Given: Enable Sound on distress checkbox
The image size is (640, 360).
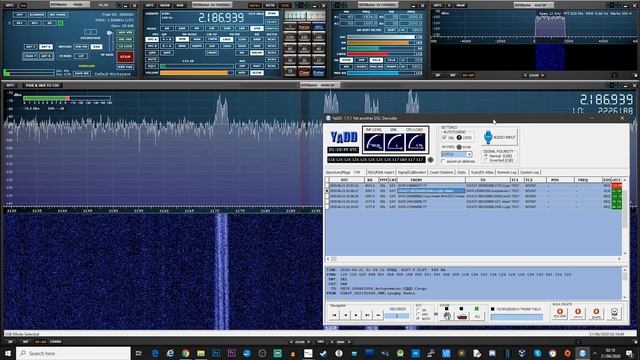Looking at the screenshot, I should (x=443, y=162).
